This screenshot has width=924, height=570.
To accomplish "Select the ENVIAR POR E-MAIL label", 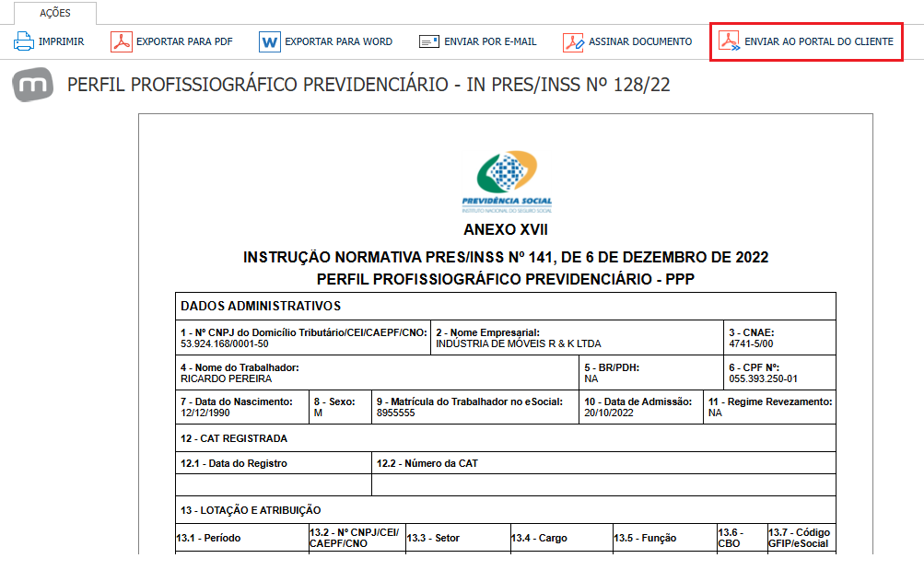I will point(490,41).
